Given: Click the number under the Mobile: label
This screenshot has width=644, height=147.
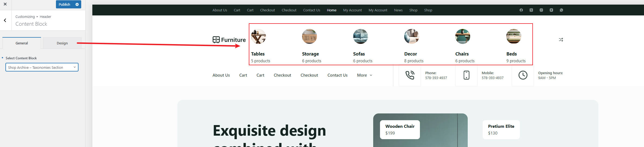Looking at the screenshot, I should pyautogui.click(x=492, y=78).
